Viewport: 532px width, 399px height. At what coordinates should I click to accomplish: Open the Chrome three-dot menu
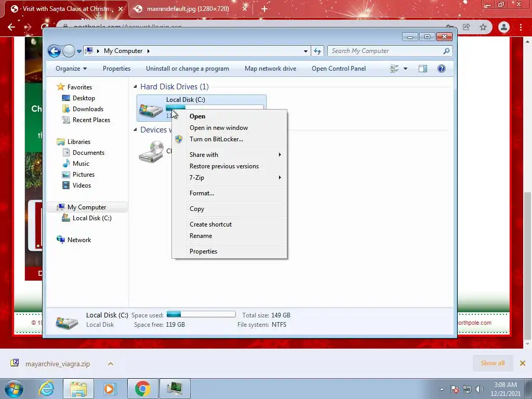(x=521, y=27)
